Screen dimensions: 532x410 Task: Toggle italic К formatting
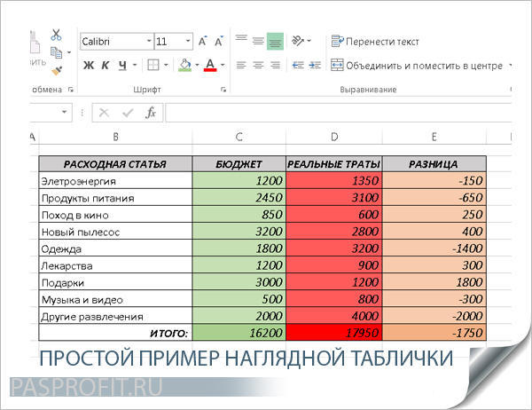[106, 65]
